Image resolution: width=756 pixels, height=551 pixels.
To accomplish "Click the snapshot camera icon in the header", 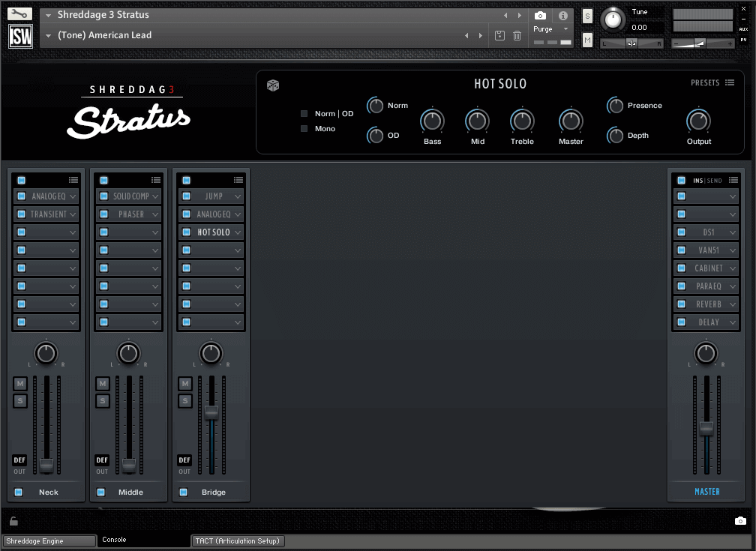I will click(x=540, y=15).
